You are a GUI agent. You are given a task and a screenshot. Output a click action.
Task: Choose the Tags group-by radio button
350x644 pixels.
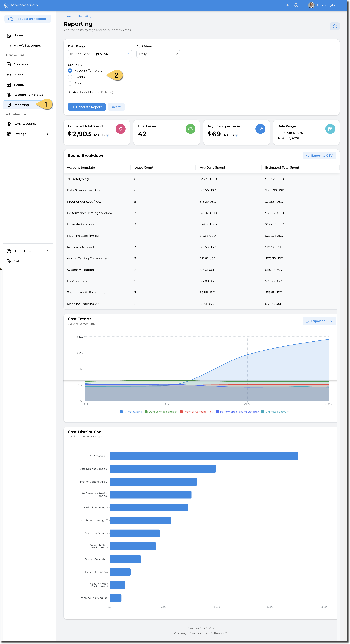(70, 84)
